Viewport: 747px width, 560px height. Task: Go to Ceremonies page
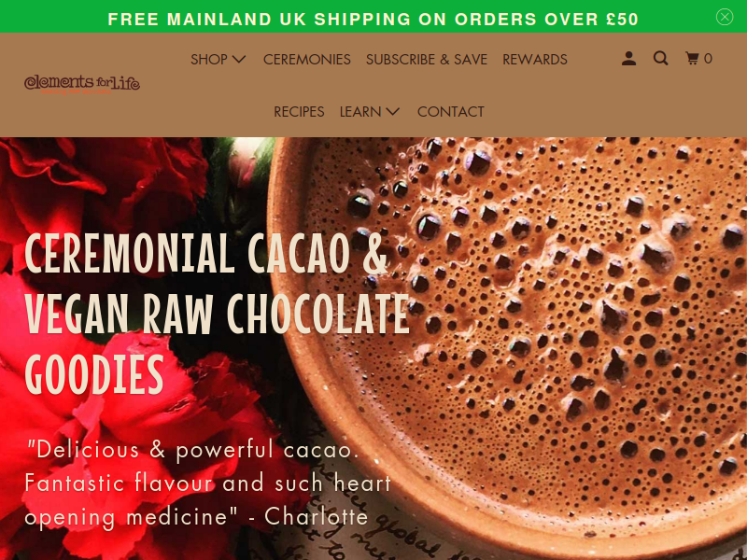[307, 59]
